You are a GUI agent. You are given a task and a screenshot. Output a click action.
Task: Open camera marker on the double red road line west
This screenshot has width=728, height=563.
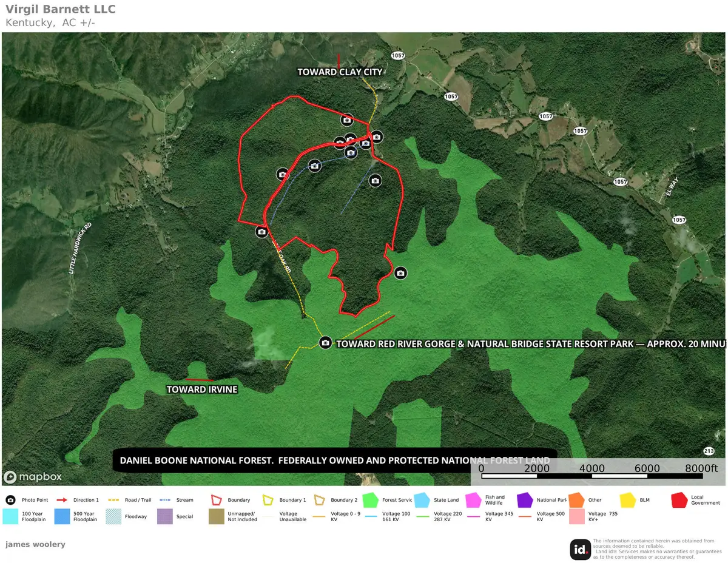(x=282, y=175)
